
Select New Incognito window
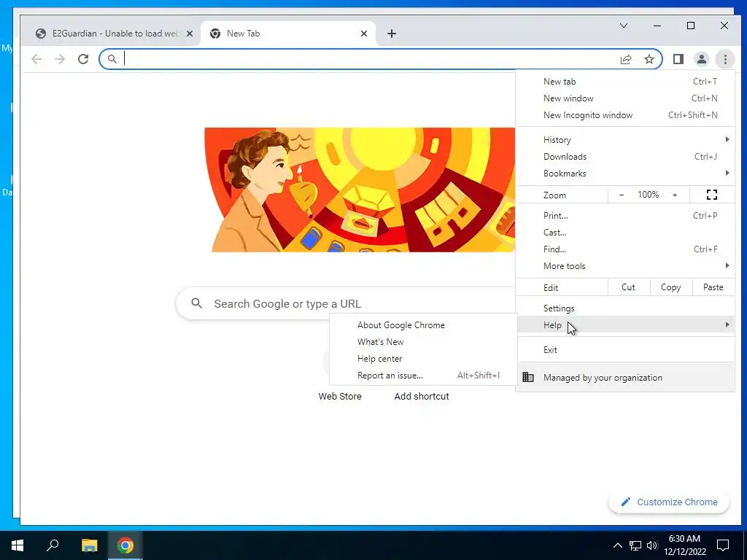pyautogui.click(x=625, y=114)
